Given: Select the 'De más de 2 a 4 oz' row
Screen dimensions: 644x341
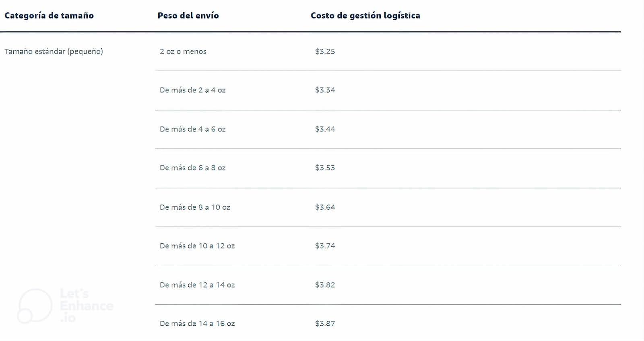Looking at the screenshot, I should [192, 90].
